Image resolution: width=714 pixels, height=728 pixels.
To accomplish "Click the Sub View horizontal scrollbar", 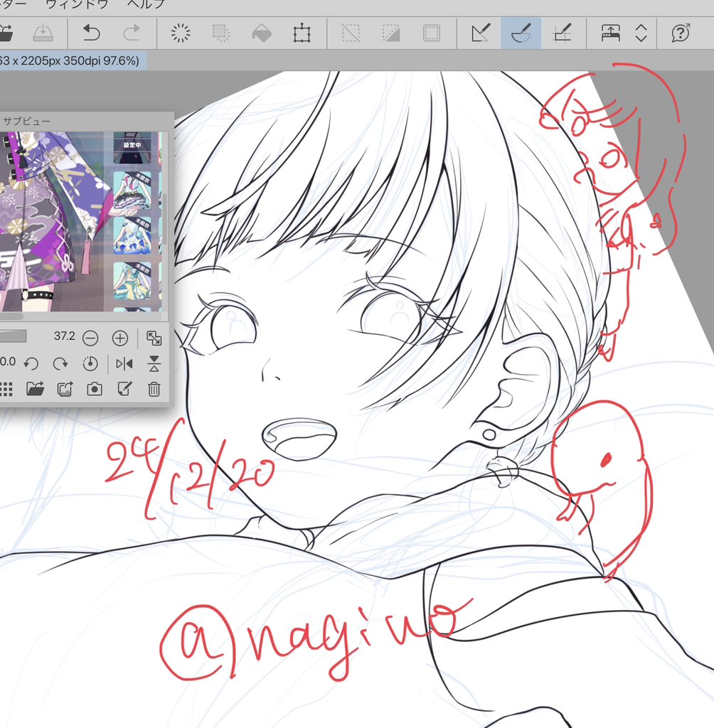I will [11, 316].
